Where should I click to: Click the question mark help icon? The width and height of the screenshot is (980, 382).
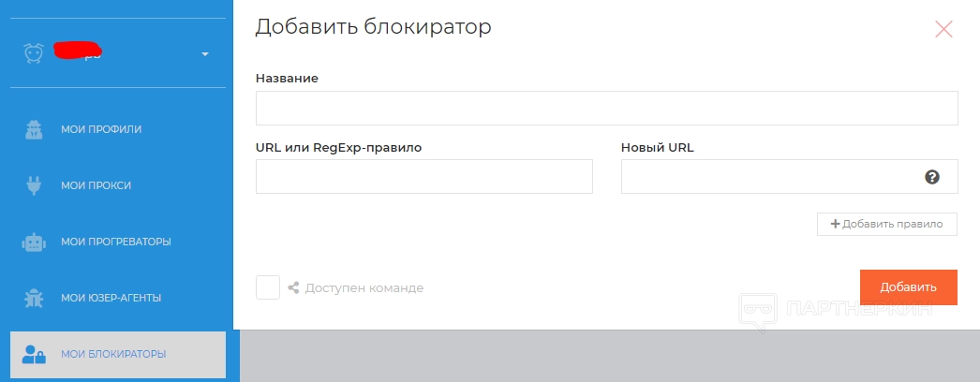932,176
